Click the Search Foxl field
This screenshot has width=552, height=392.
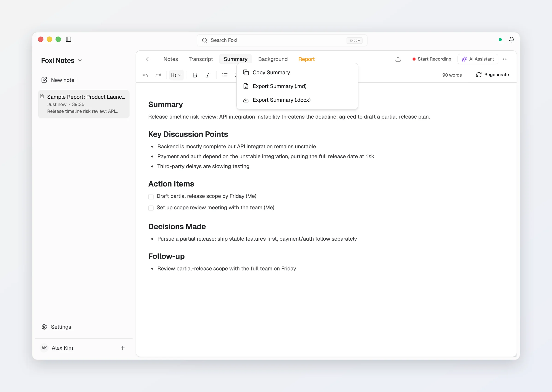(x=282, y=40)
